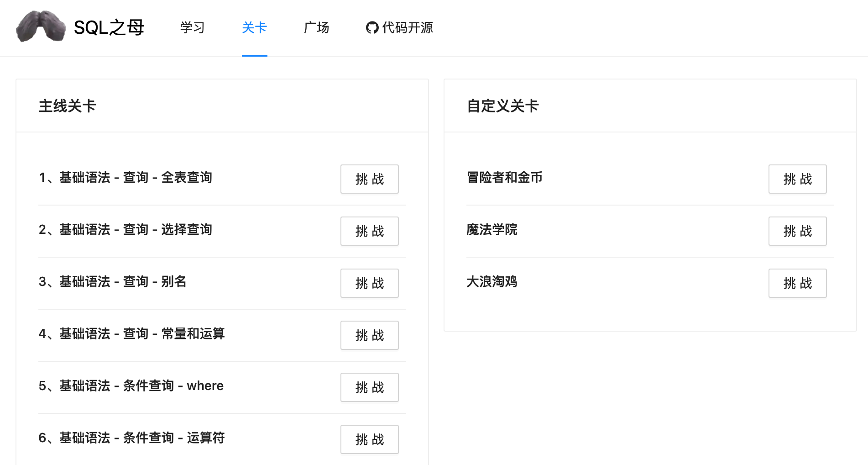This screenshot has width=868, height=465.
Task: Open the 广场 page
Action: click(x=316, y=28)
